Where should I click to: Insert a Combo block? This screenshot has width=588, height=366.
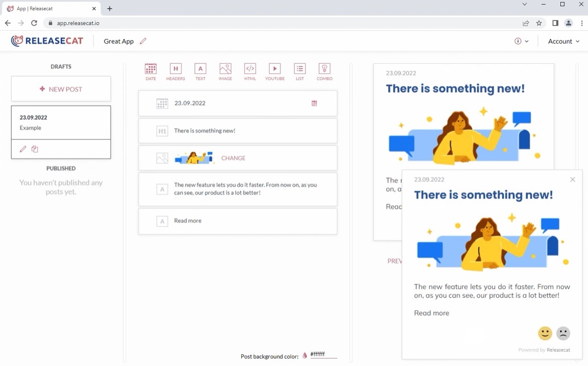click(324, 71)
